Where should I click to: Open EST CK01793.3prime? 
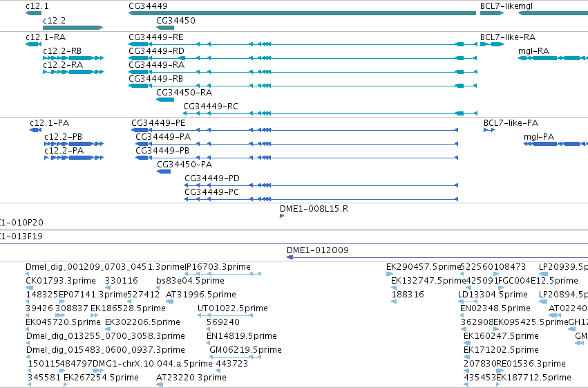(61, 281)
